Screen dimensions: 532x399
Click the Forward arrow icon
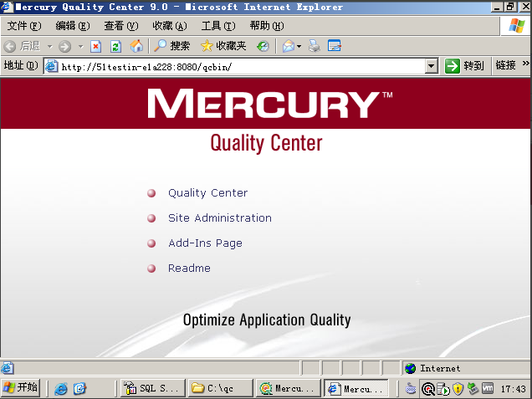[x=64, y=46]
